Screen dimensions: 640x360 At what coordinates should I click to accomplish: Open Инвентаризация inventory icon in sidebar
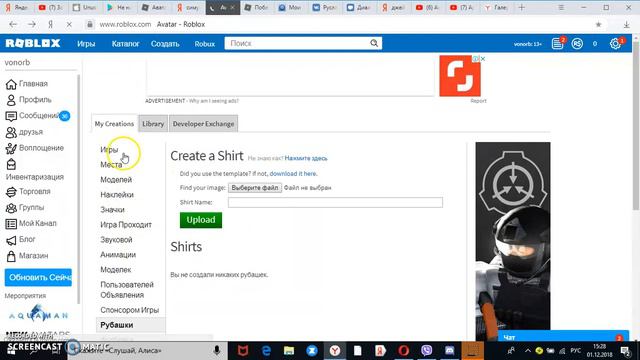tap(11, 164)
